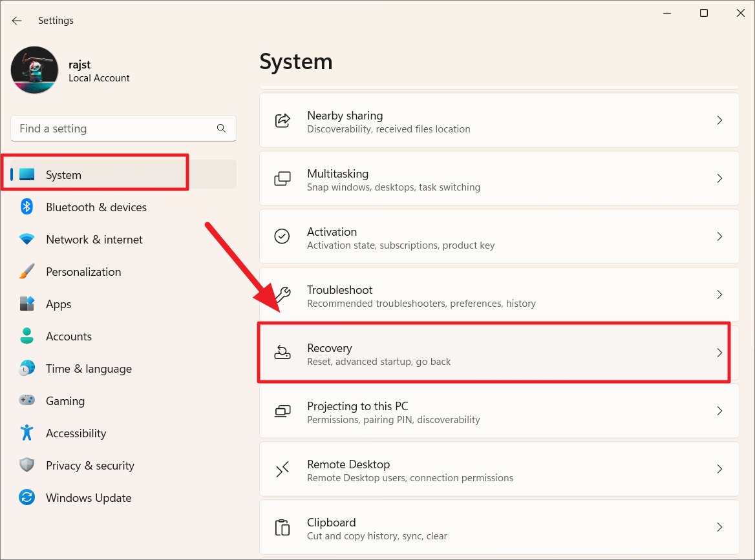Screen dimensions: 755x560
Task: Click the globe clock Time & language icon
Action: tap(27, 368)
